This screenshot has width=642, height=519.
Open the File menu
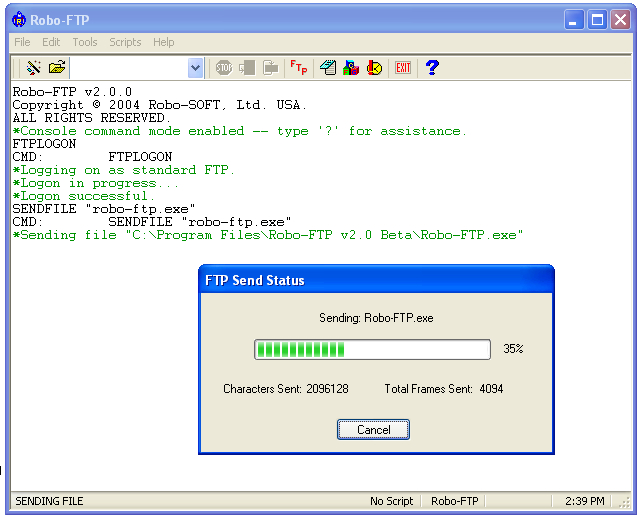tap(22, 42)
